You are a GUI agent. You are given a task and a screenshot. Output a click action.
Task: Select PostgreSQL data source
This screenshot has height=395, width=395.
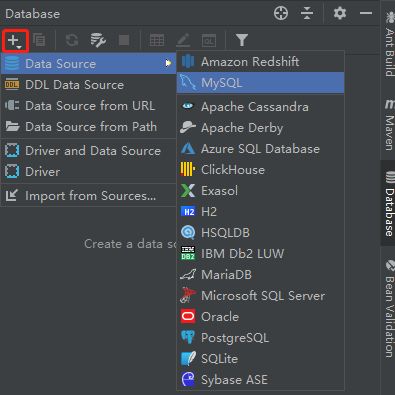(x=260, y=338)
